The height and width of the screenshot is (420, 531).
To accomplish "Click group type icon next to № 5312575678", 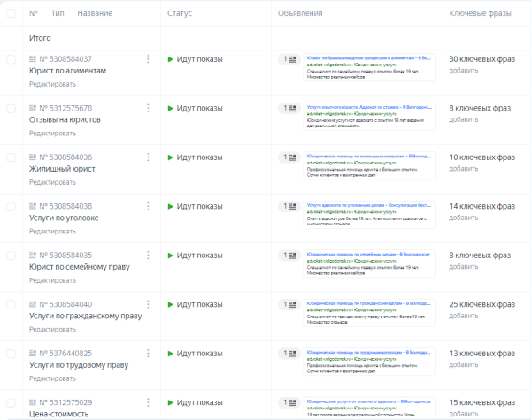I will (x=33, y=109).
